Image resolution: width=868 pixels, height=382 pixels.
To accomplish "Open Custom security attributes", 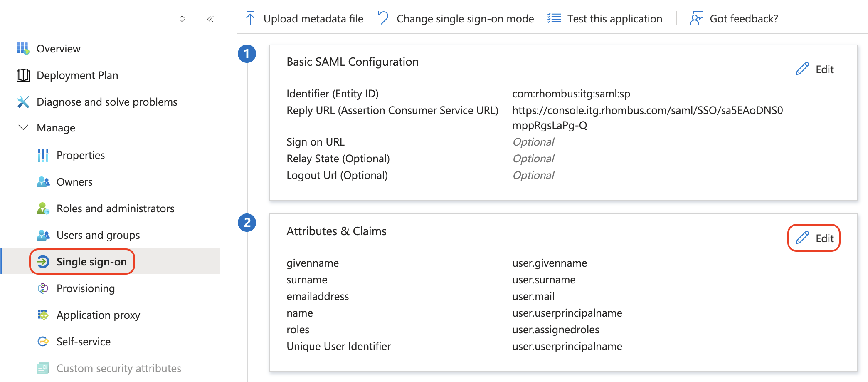I will point(119,368).
